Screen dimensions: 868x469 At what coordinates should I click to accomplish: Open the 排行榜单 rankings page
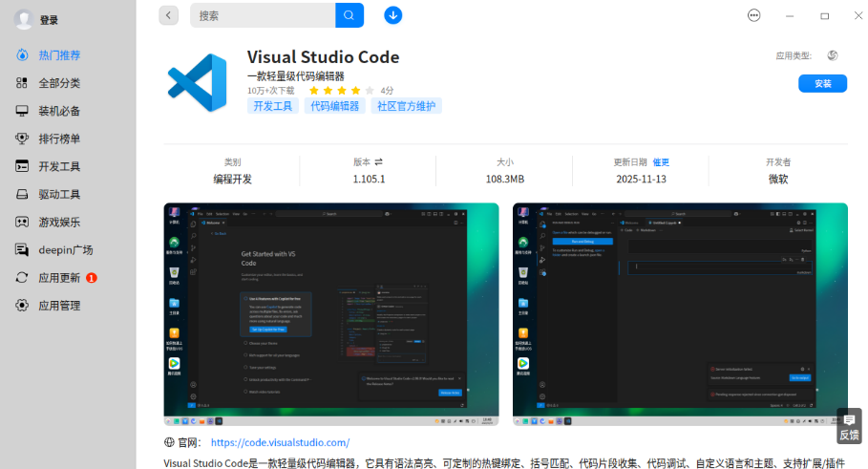coord(59,139)
